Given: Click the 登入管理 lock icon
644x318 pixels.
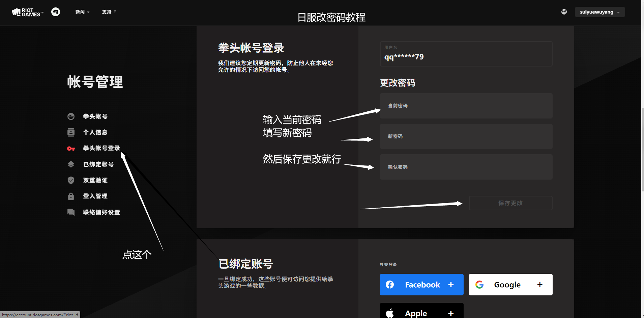Looking at the screenshot, I should (71, 196).
